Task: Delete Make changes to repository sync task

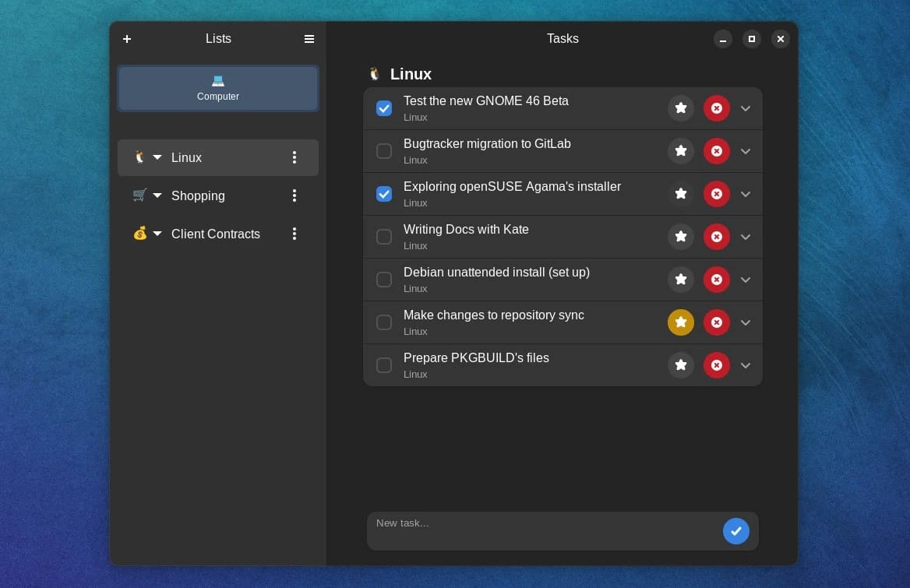Action: coord(717,322)
